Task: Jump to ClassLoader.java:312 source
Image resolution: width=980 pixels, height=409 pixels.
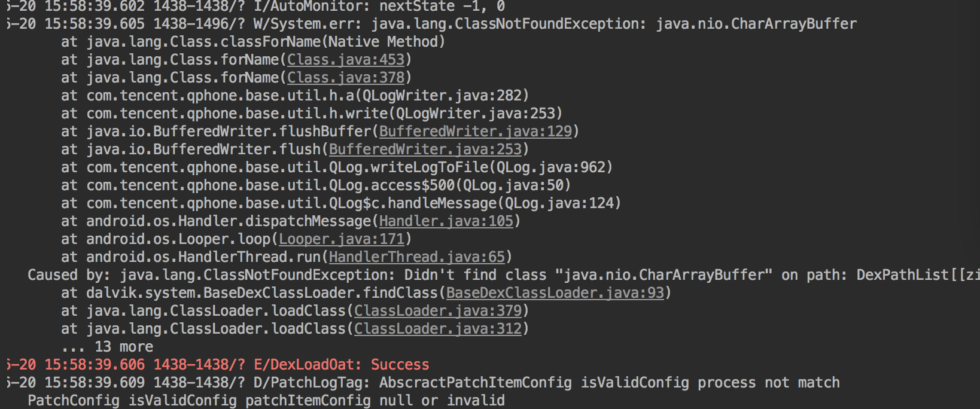Action: pyautogui.click(x=437, y=329)
